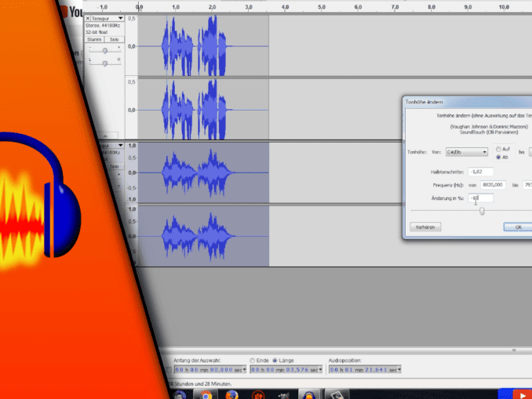
Task: Close the first Tonspur track
Action: 88,17
